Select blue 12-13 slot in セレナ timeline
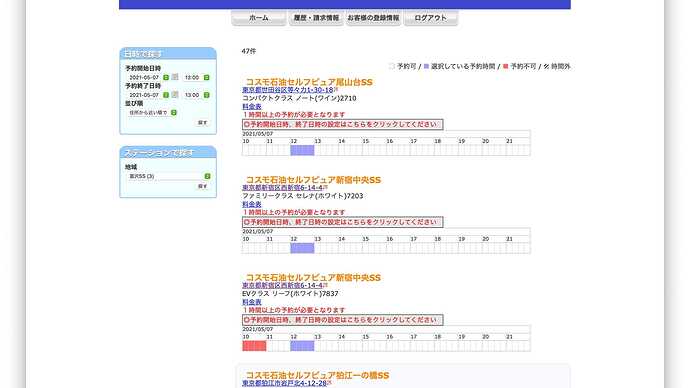 point(302,248)
